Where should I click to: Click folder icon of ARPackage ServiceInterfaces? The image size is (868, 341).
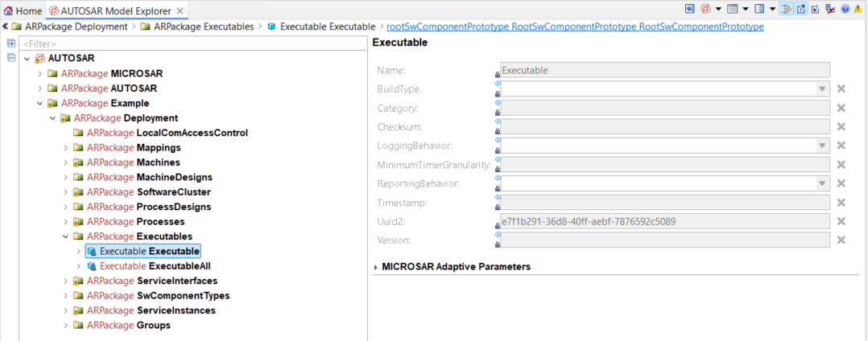[78, 281]
